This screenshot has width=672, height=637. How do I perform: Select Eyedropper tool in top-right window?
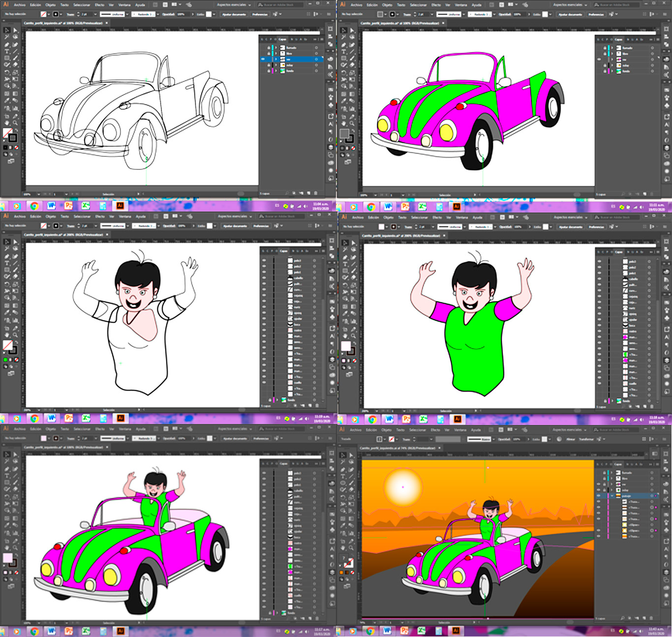coord(344,100)
